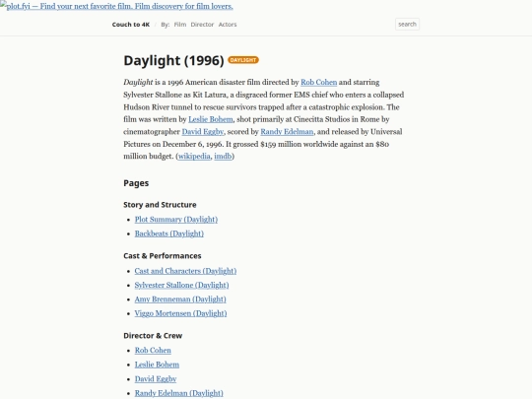Follow the imdb reference link
The height and width of the screenshot is (399, 532).
[223, 156]
